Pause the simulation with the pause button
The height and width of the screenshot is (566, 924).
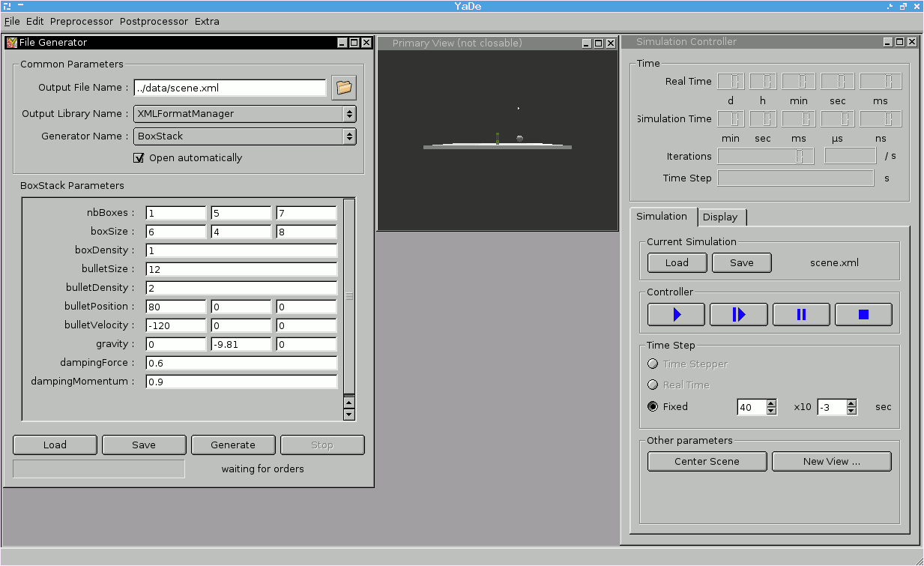801,315
